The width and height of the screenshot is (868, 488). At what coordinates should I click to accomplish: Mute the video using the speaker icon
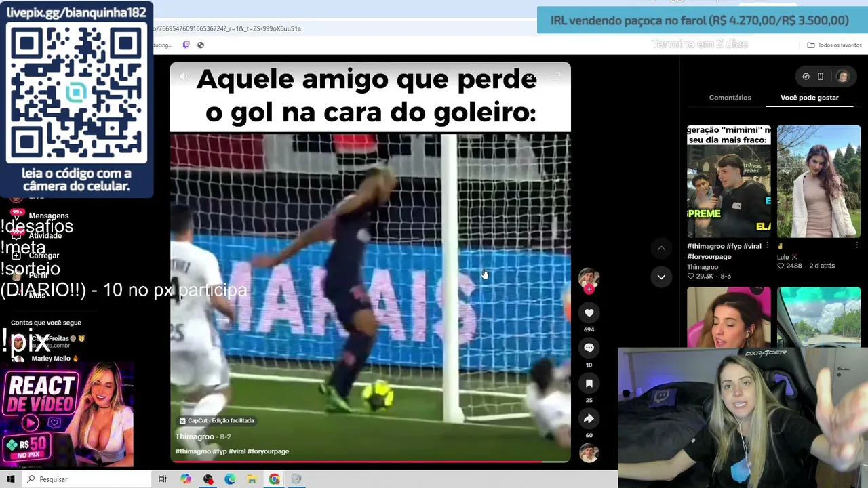tap(184, 77)
